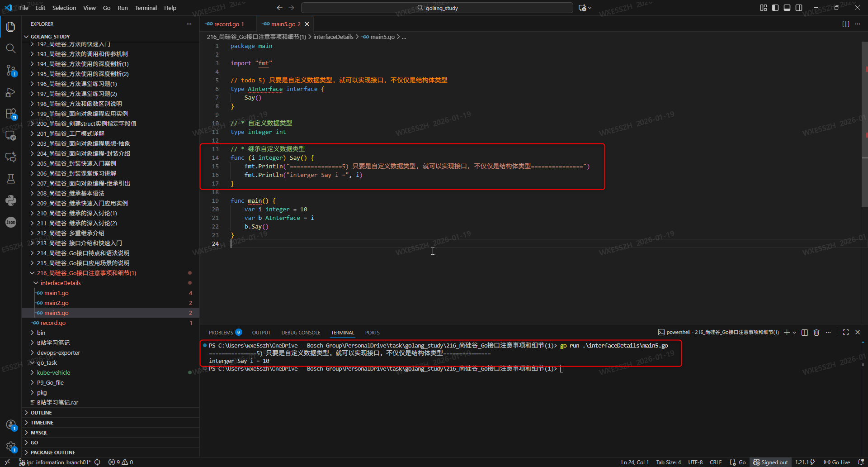Open the Python icon in activity bar
This screenshot has height=467, width=868.
click(11, 200)
